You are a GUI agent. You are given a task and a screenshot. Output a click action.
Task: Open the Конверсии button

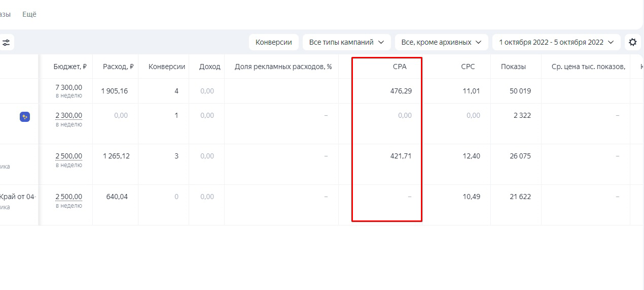point(274,42)
